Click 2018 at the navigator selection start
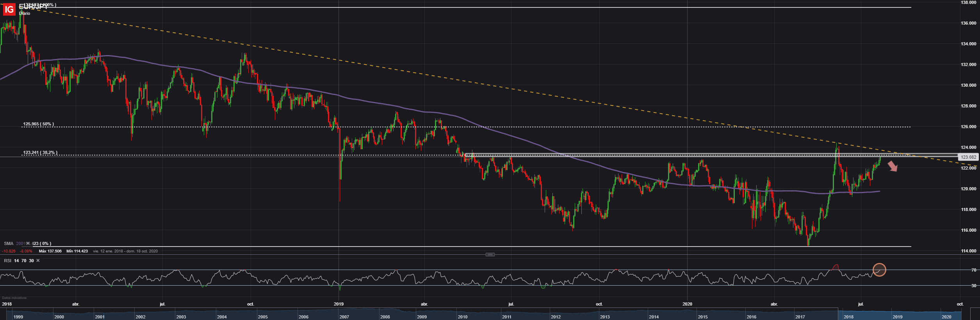Viewport: 980px width, 320px height. click(848, 317)
